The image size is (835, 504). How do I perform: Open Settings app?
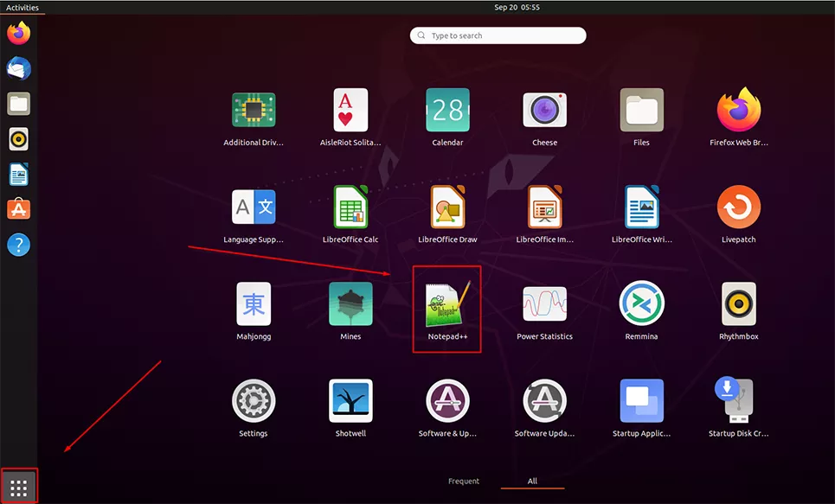254,401
